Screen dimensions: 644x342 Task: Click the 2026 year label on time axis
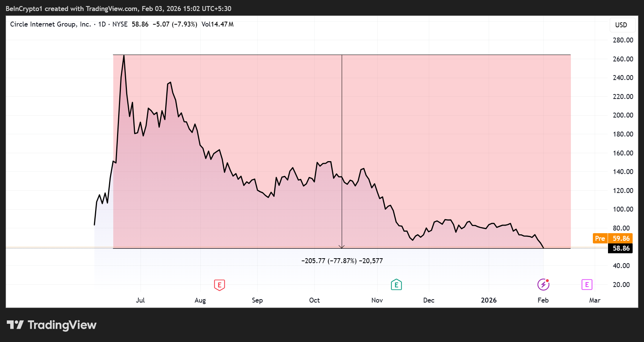pyautogui.click(x=489, y=300)
